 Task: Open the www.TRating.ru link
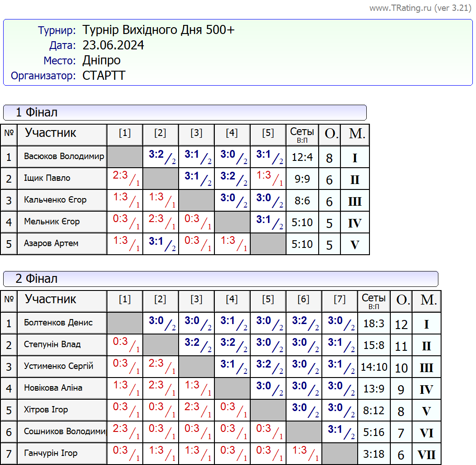(400, 8)
